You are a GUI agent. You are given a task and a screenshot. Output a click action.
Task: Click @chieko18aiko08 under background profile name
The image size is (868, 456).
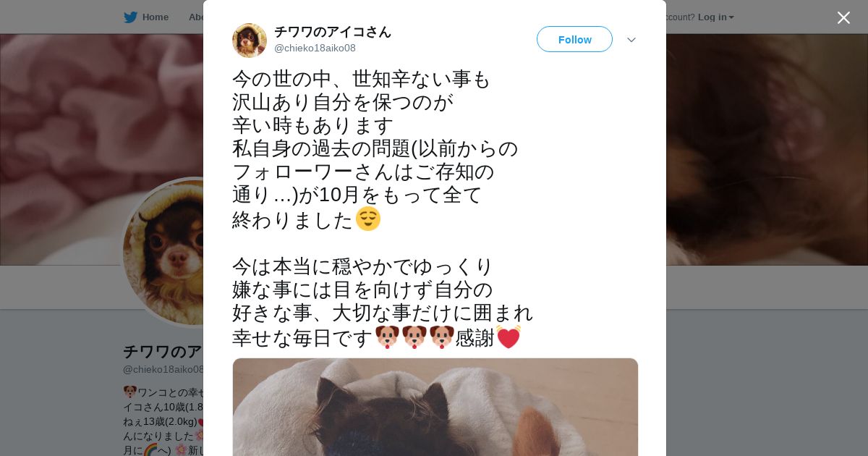(x=163, y=369)
